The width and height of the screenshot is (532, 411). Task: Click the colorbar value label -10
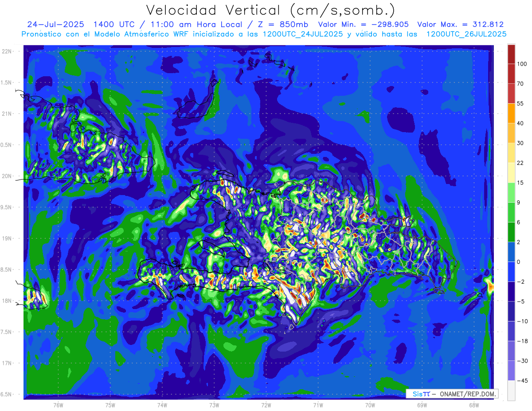pyautogui.click(x=522, y=321)
